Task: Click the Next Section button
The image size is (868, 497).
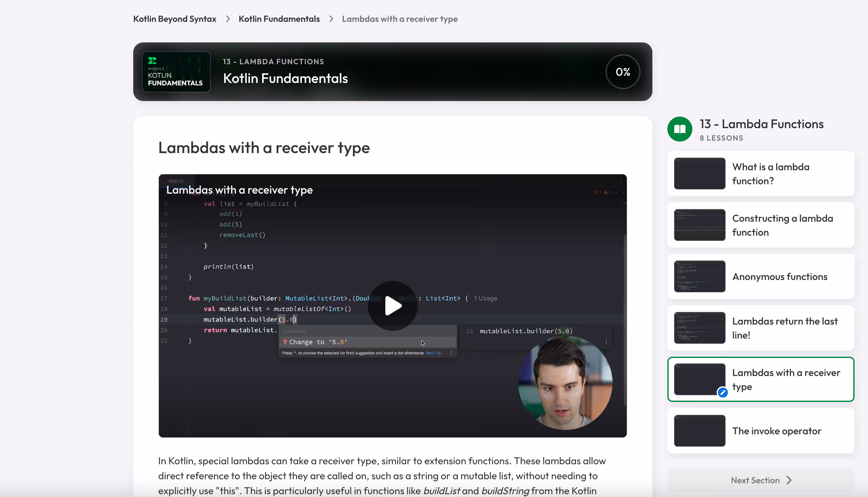Action: tap(755, 480)
